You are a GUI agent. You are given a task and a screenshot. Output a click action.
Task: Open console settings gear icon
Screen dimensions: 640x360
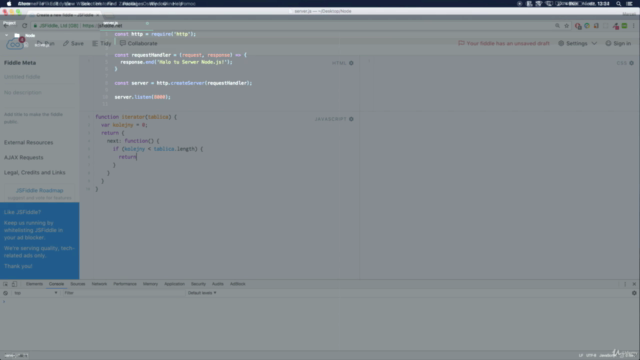tap(634, 293)
